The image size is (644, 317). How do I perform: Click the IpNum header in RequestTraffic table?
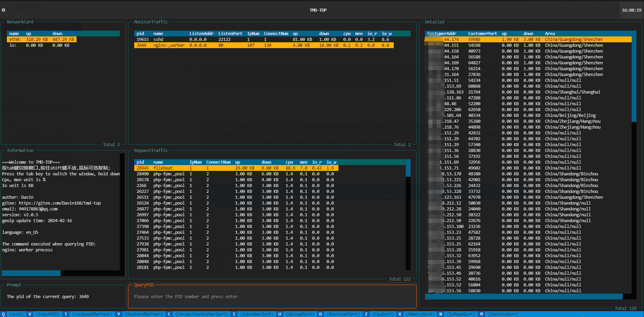(196, 162)
